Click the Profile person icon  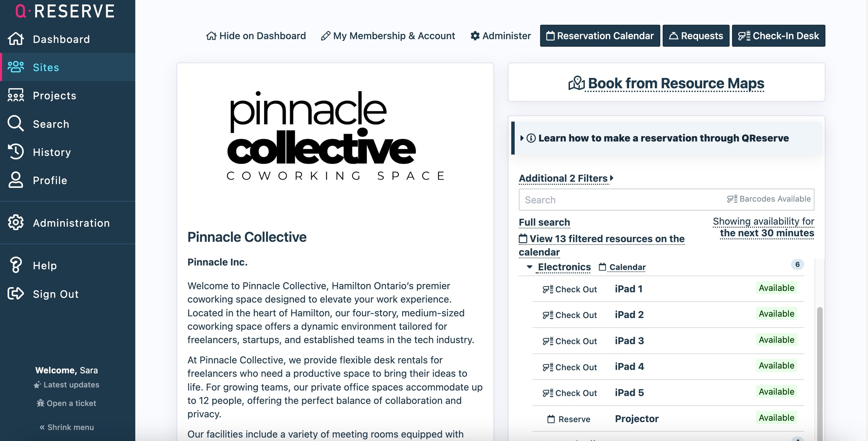[16, 180]
